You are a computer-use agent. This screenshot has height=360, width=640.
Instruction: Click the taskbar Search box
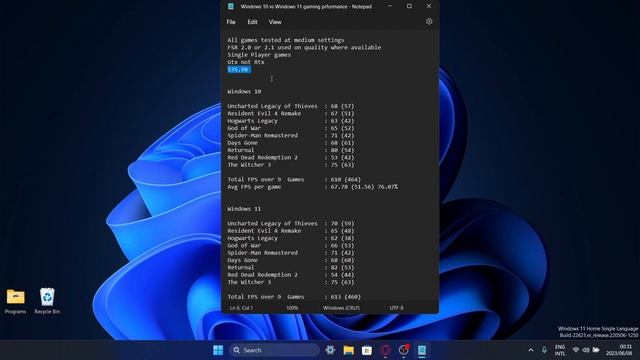(x=274, y=350)
